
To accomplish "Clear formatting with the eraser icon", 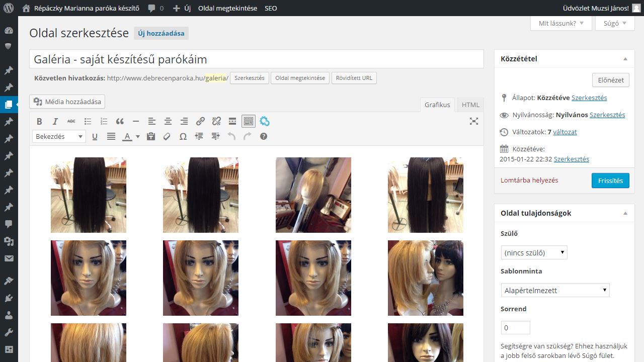I will point(167,136).
